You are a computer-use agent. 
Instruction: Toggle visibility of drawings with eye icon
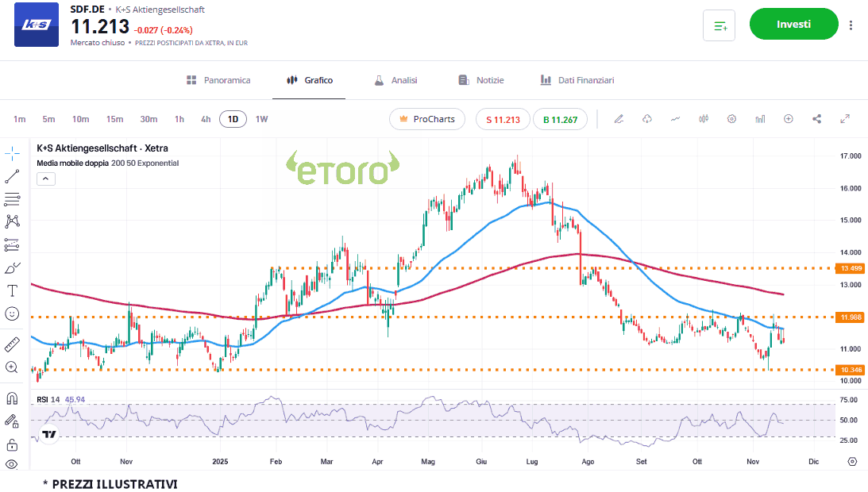(12, 464)
